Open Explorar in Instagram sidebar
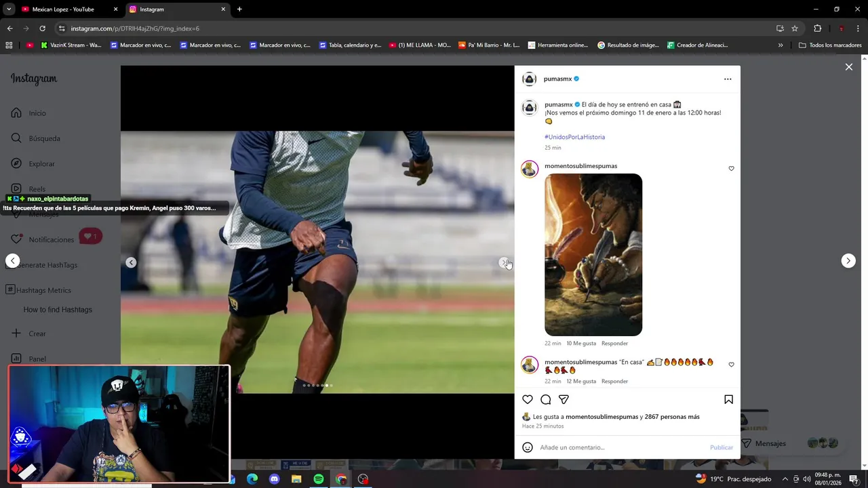868x488 pixels. tap(33, 163)
